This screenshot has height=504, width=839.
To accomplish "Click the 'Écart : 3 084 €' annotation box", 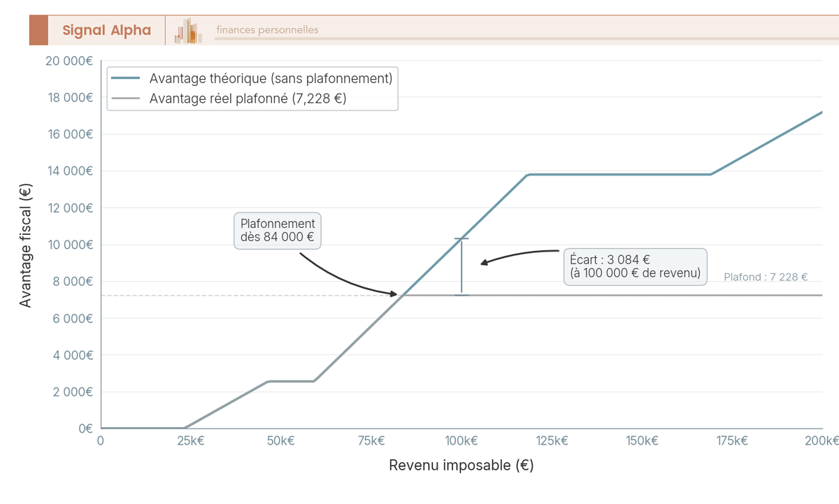I will (635, 266).
